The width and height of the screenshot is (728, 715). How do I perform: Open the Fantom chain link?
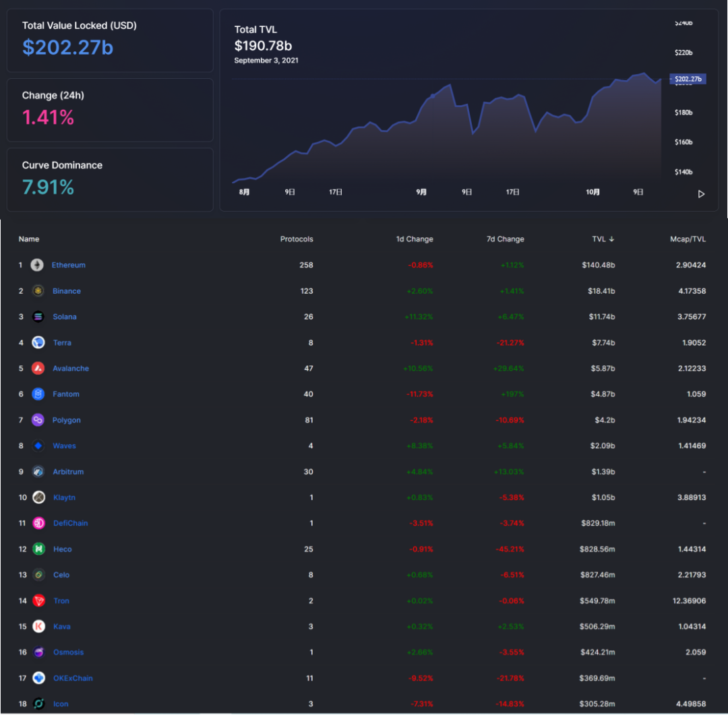[x=66, y=394]
